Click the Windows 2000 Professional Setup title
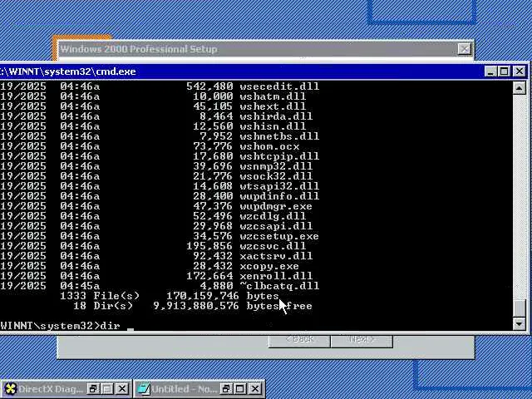The image size is (532, 399). (x=139, y=49)
